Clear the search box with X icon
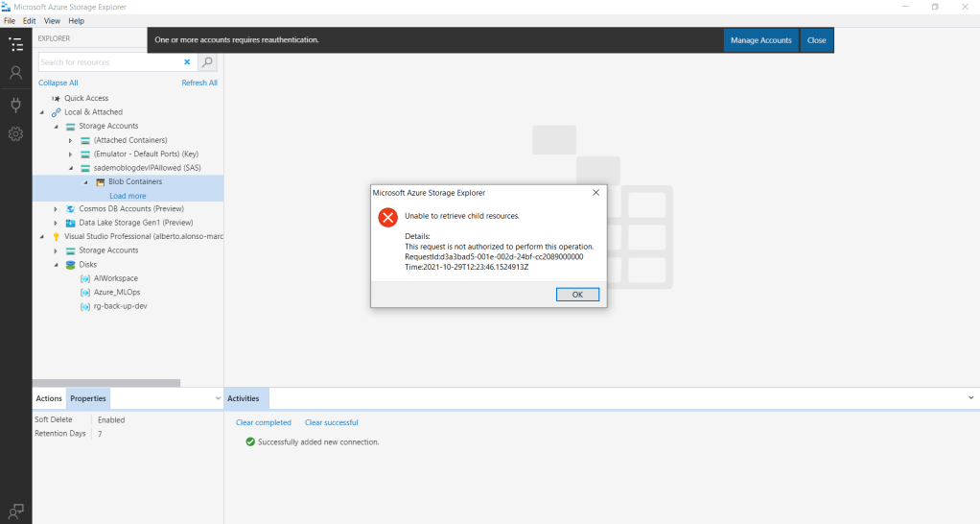Image resolution: width=980 pixels, height=524 pixels. [x=187, y=62]
